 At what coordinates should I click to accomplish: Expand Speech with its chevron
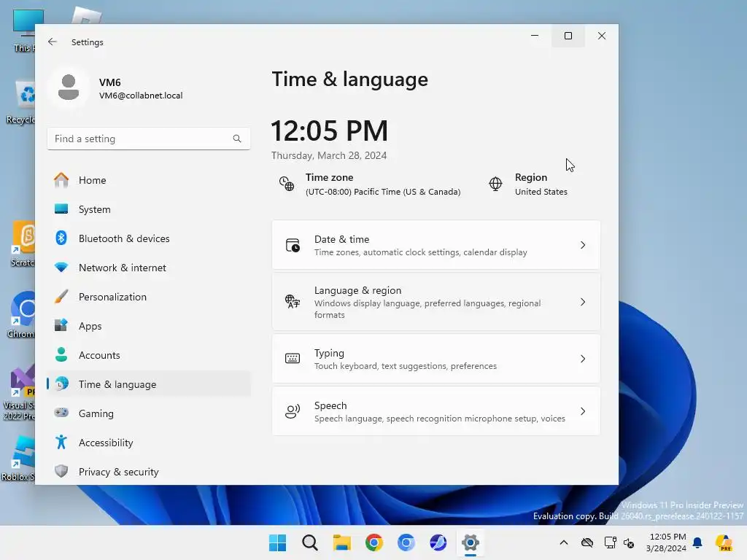pyautogui.click(x=583, y=411)
